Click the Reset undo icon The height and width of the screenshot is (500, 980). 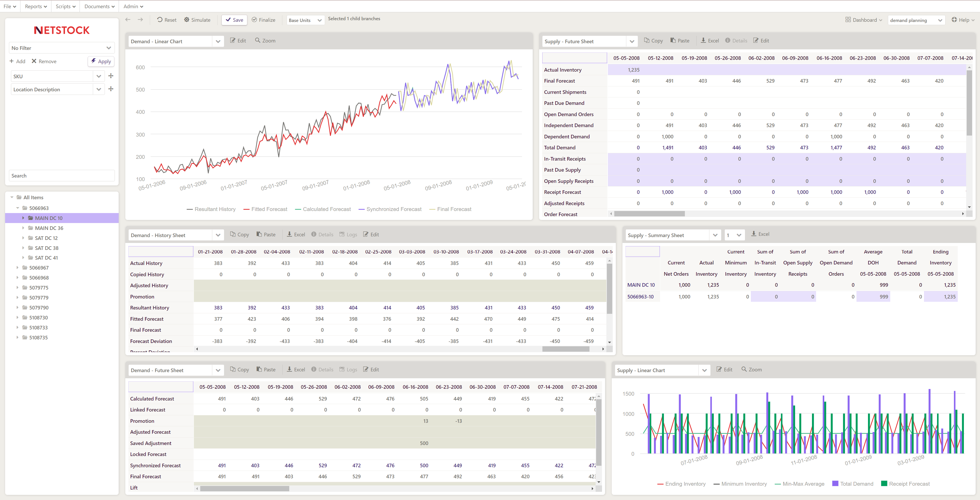(x=160, y=20)
